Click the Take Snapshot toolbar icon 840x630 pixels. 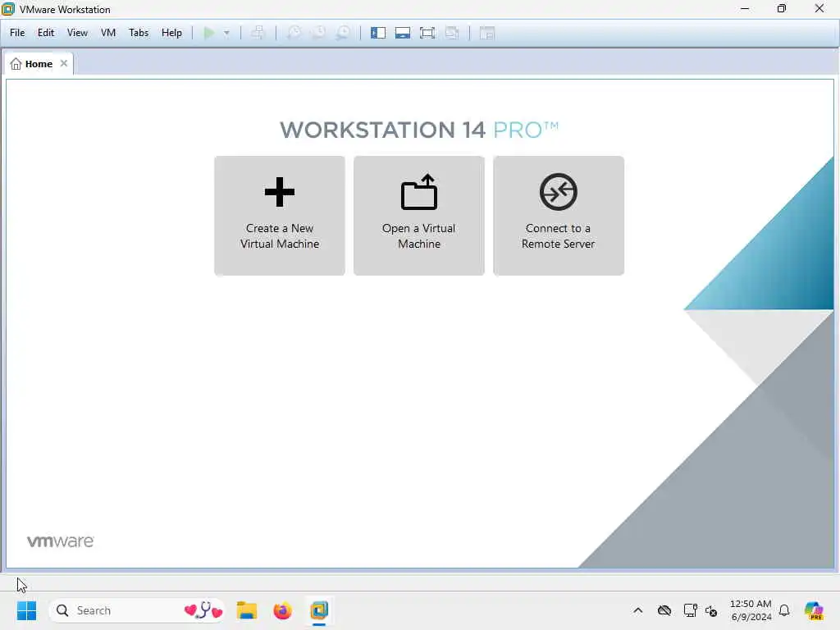[294, 33]
